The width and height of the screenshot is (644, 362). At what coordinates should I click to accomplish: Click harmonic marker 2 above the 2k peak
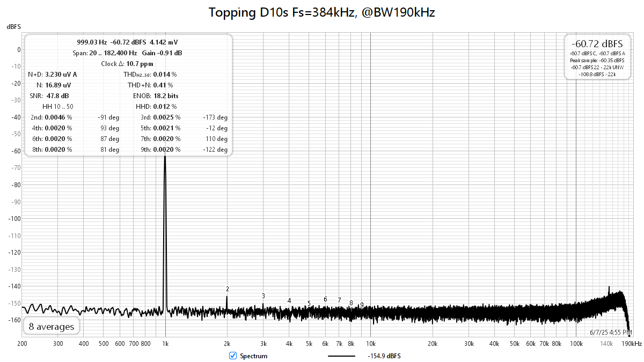pyautogui.click(x=228, y=289)
